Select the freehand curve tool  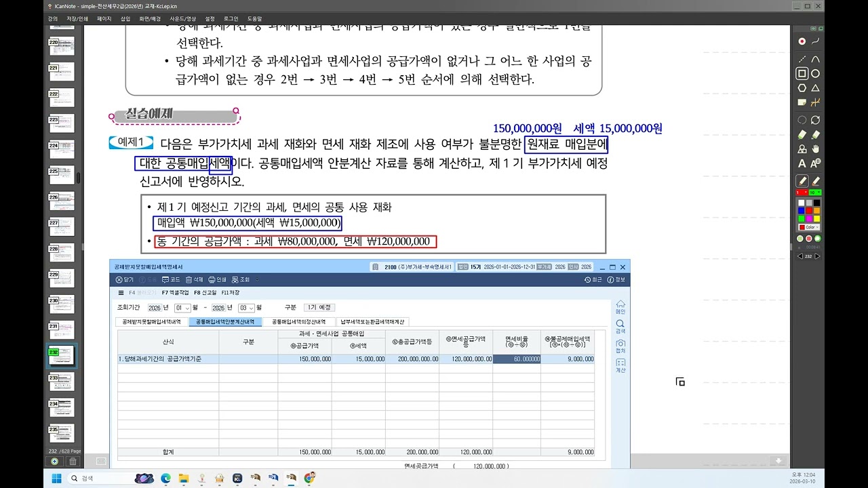tap(816, 41)
